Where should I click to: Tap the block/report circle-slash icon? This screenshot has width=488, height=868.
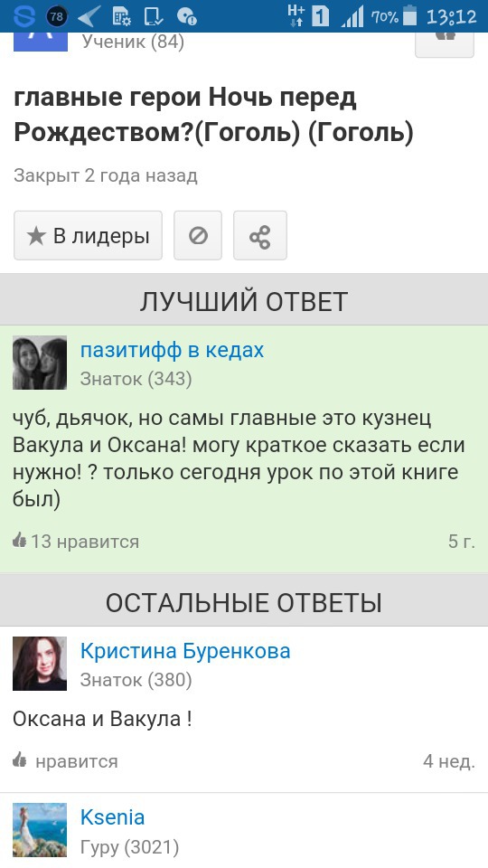point(198,235)
